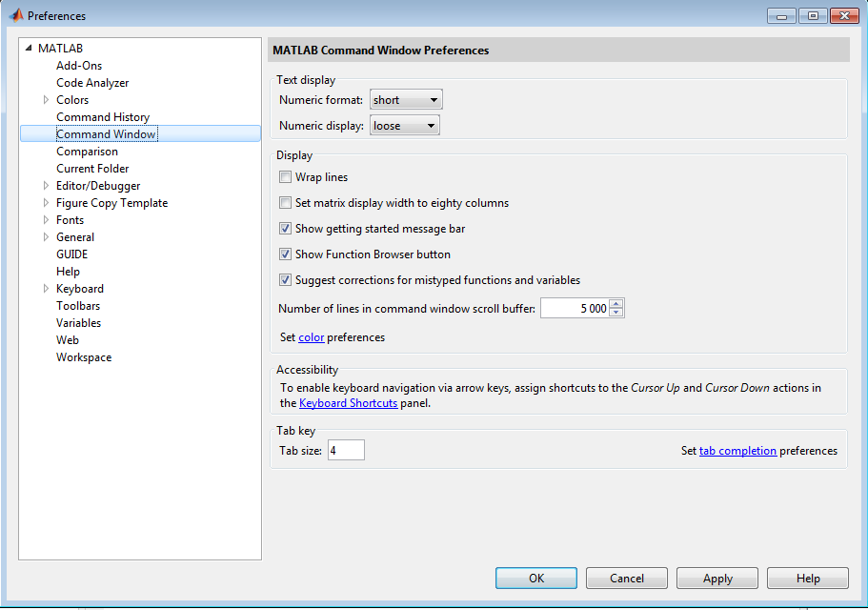Open Command History preferences
This screenshot has height=610, width=868.
[103, 117]
